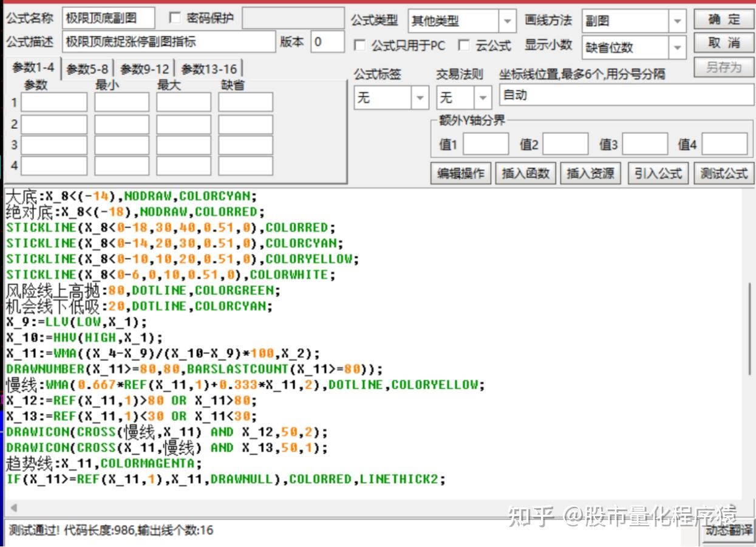
Task: Click the X_9:=LLV(LOW,X_1) line
Action: [x=77, y=322]
